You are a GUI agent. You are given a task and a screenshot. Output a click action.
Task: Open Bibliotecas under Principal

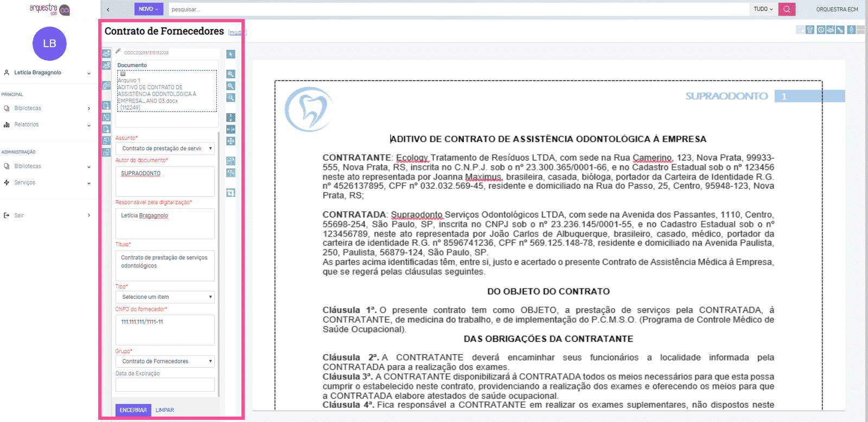(48, 108)
